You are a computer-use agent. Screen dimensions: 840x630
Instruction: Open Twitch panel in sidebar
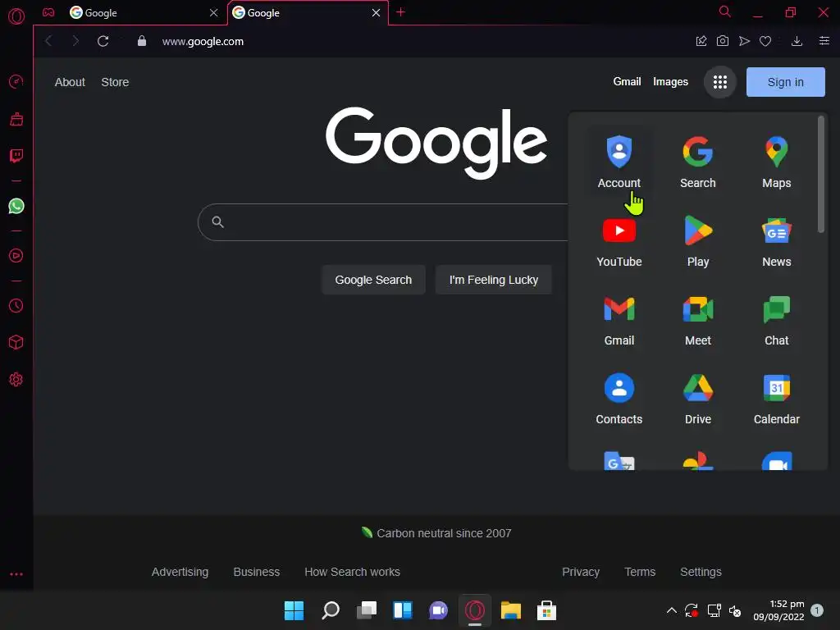point(16,155)
